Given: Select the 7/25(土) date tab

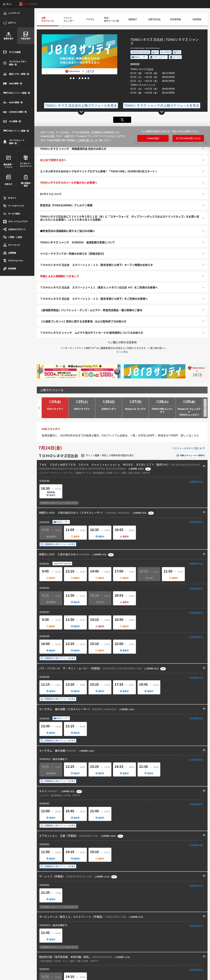Looking at the screenshot, I should point(82,408).
